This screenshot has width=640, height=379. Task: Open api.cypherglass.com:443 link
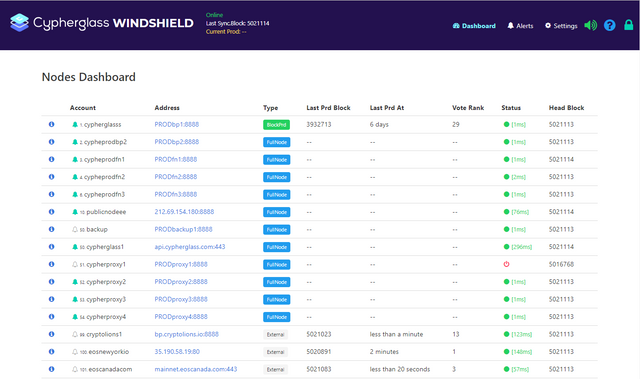(190, 247)
